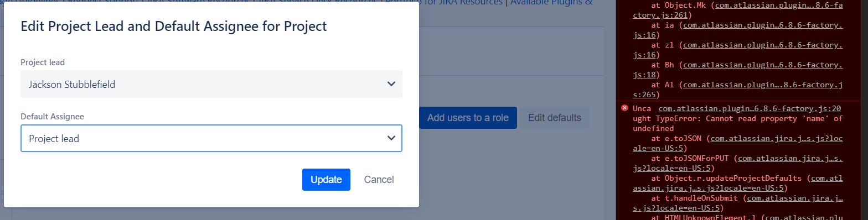Open factory.js:18 link at Bh frame
Screen dimensions: 868x220
[738, 70]
